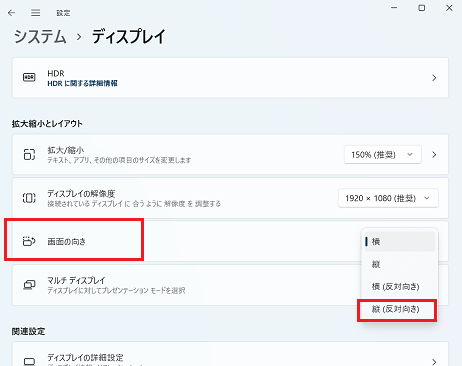Click the 関連設定 section heading
The height and width of the screenshot is (366, 462).
tap(28, 331)
